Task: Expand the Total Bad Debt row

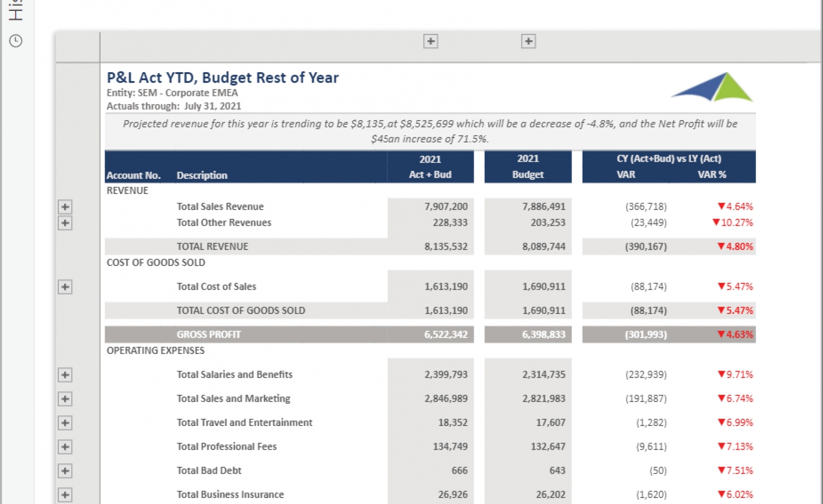Action: [x=65, y=471]
